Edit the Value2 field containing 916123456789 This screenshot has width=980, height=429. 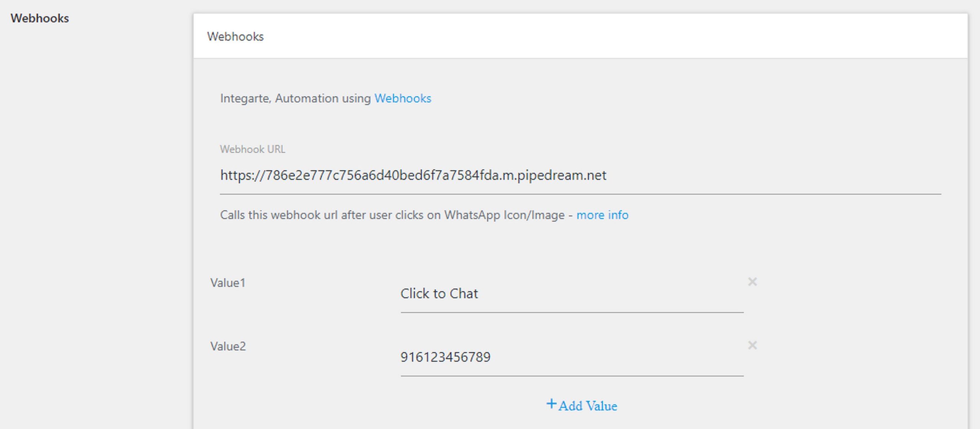click(572, 357)
